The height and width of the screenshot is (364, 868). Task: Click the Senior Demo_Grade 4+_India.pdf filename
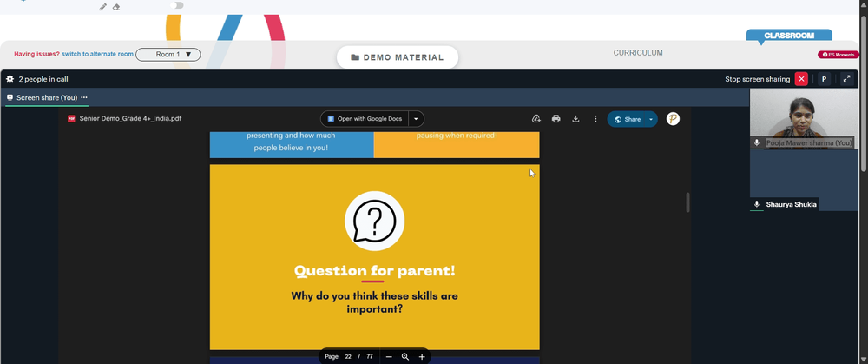pyautogui.click(x=131, y=118)
